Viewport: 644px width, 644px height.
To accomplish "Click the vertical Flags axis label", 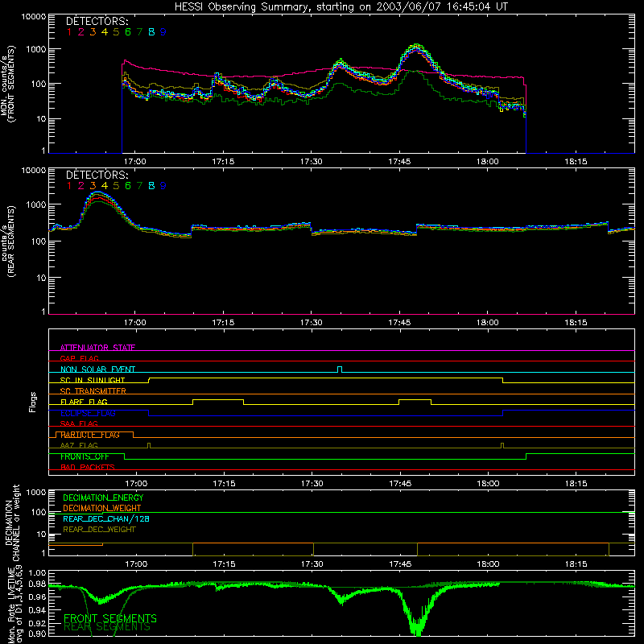I will click(32, 402).
